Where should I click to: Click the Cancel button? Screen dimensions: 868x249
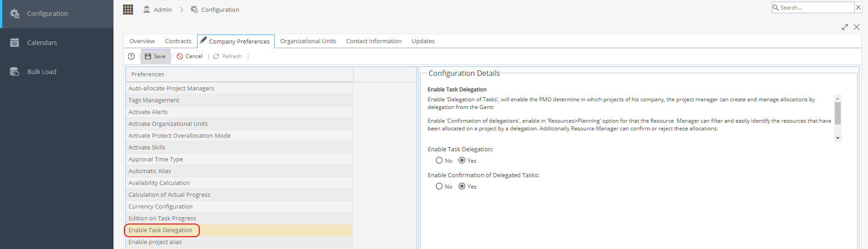(x=190, y=56)
